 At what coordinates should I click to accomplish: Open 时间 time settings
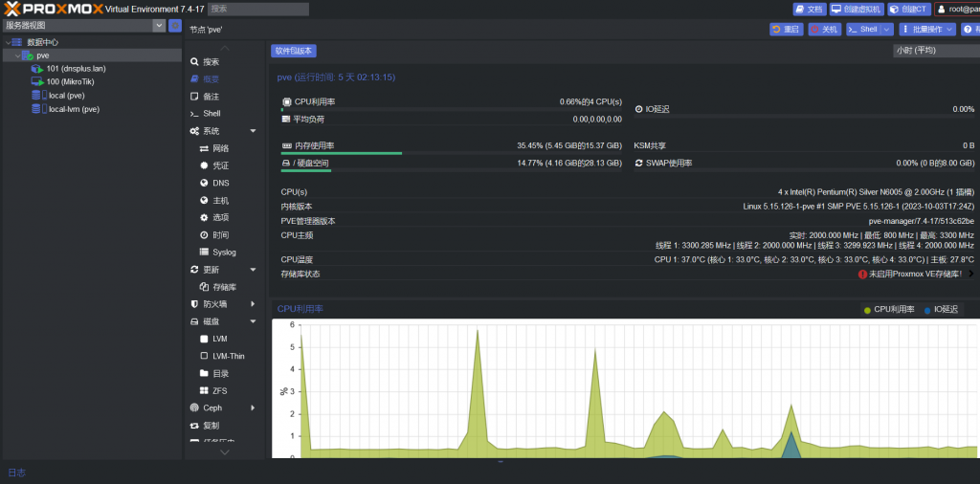[x=221, y=234]
